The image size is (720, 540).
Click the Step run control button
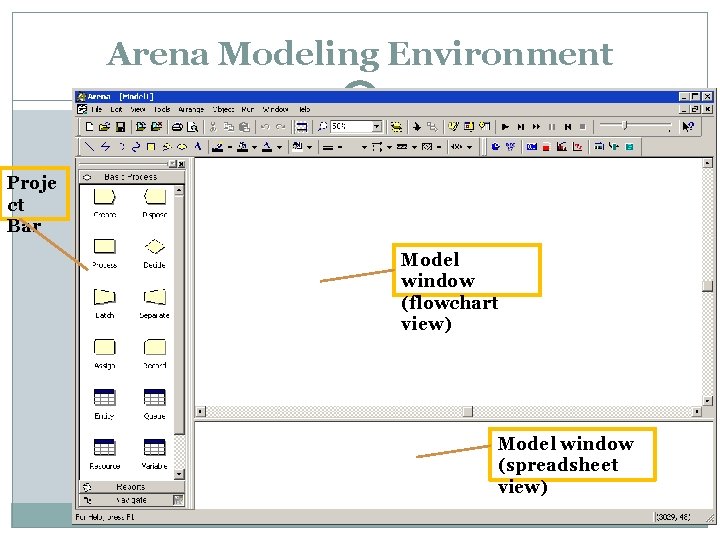coord(521,127)
